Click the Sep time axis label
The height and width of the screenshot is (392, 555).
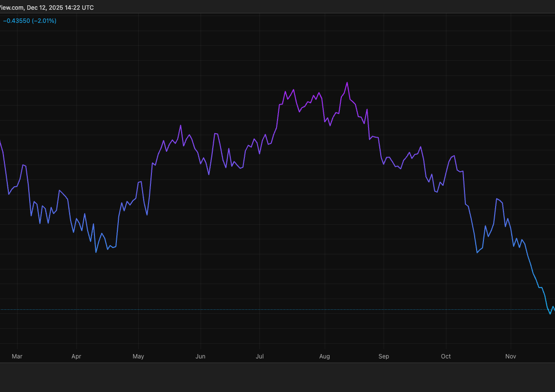pos(384,356)
